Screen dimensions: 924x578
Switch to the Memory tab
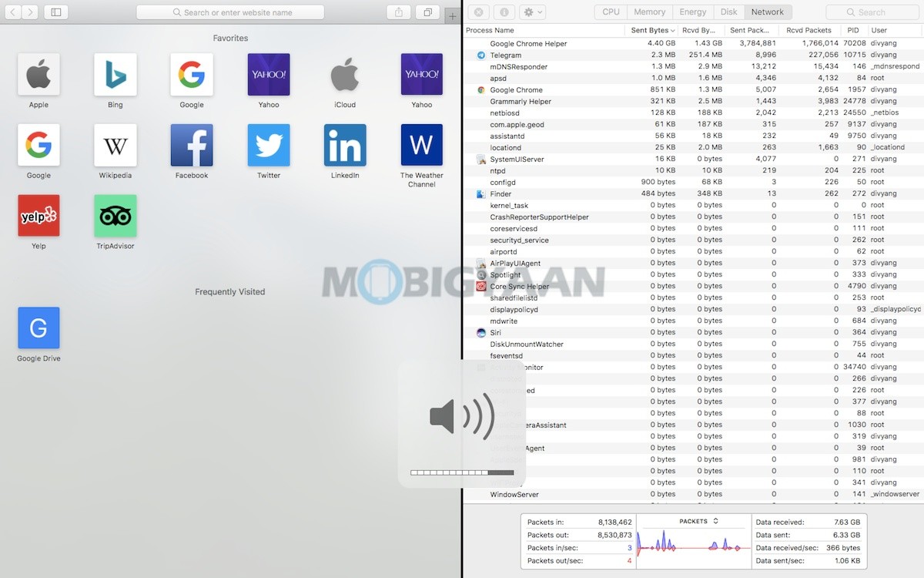pyautogui.click(x=649, y=12)
